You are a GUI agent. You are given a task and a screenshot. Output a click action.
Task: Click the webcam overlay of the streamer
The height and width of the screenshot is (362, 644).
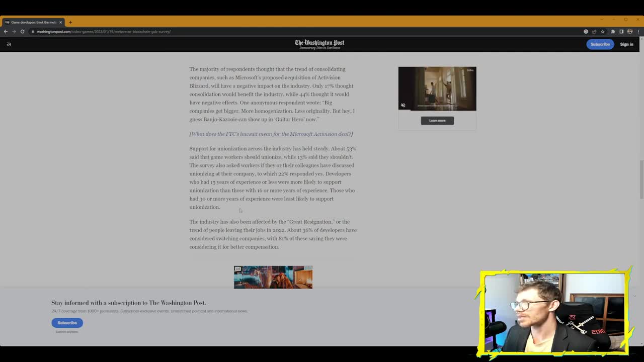coord(554,313)
